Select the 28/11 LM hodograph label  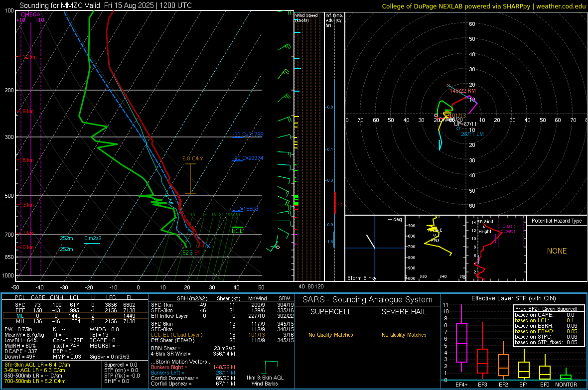pyautogui.click(x=472, y=134)
